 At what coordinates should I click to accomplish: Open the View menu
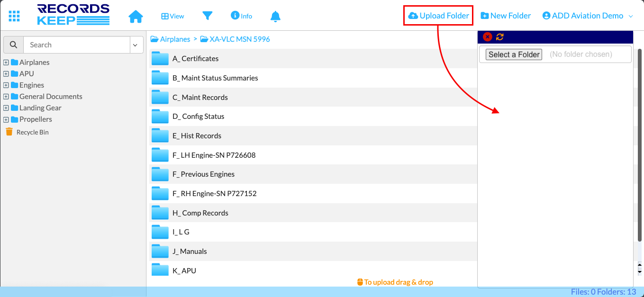point(172,16)
